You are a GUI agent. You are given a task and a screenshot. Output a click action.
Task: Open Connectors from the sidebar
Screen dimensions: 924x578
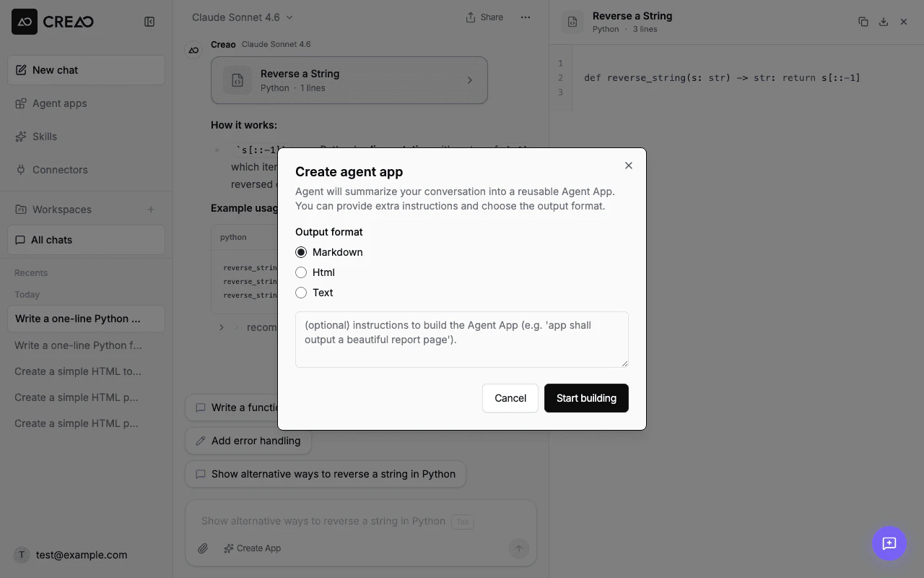(60, 169)
